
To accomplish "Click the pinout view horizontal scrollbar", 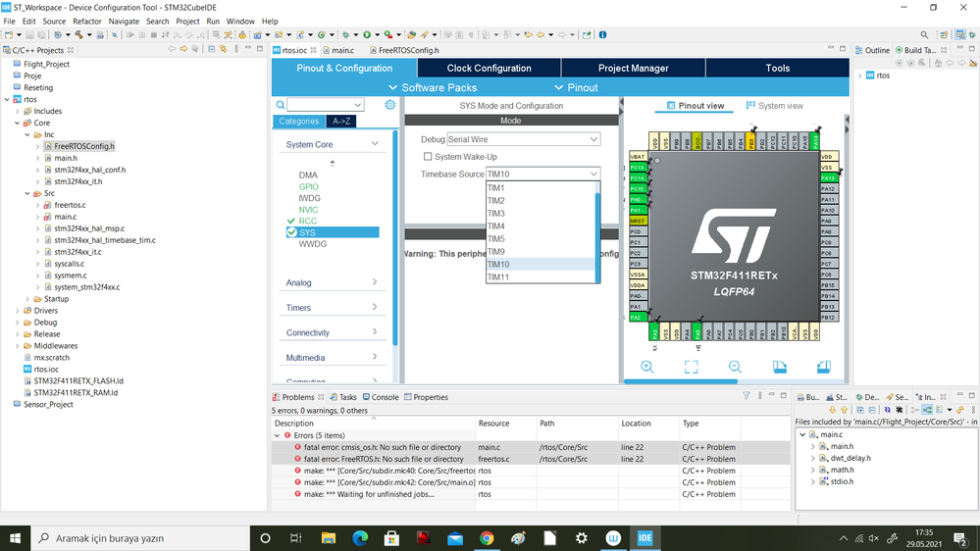I will click(681, 381).
